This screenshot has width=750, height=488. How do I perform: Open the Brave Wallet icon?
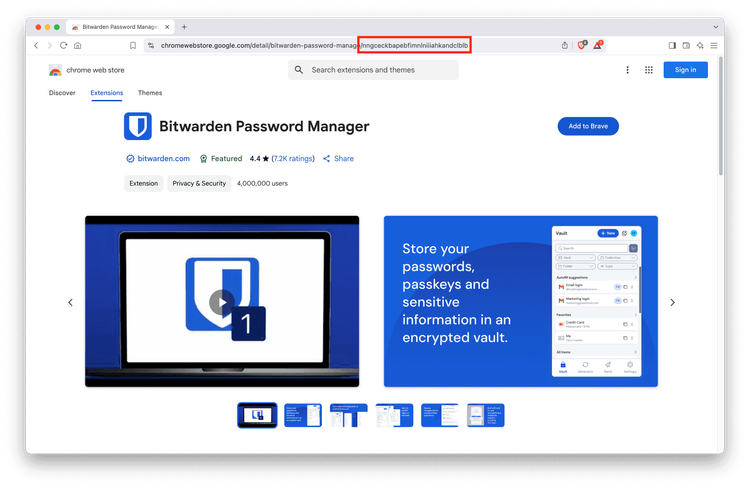coord(686,45)
